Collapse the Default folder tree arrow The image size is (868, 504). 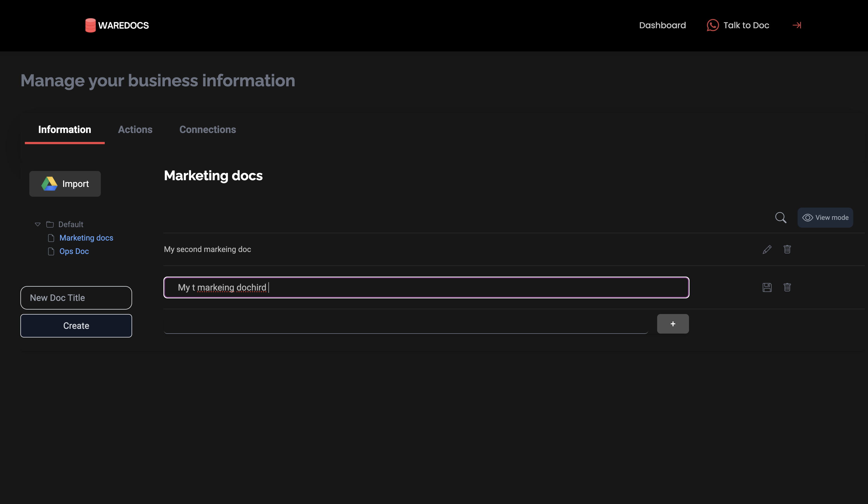tap(37, 224)
